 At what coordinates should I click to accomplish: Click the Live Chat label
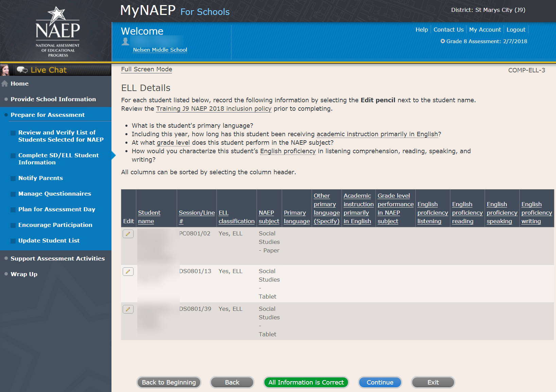[49, 70]
